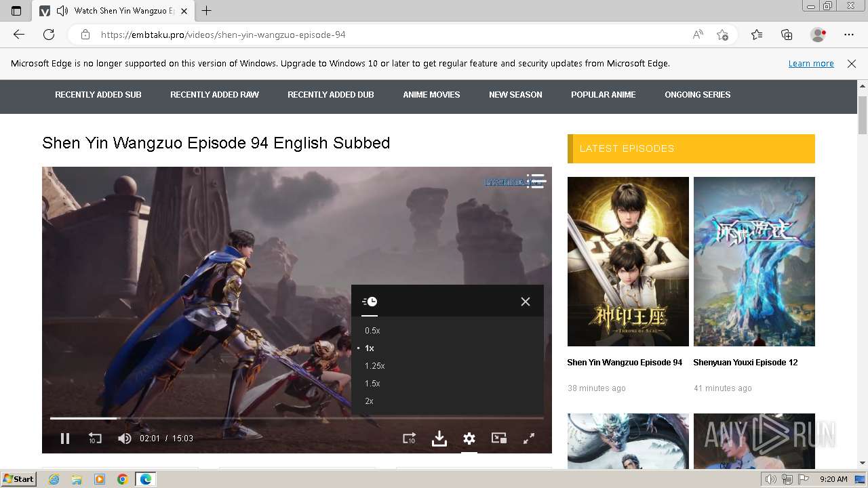Screen dimensions: 868x488
Task: Switch playback speed to 2x
Action: pyautogui.click(x=369, y=401)
